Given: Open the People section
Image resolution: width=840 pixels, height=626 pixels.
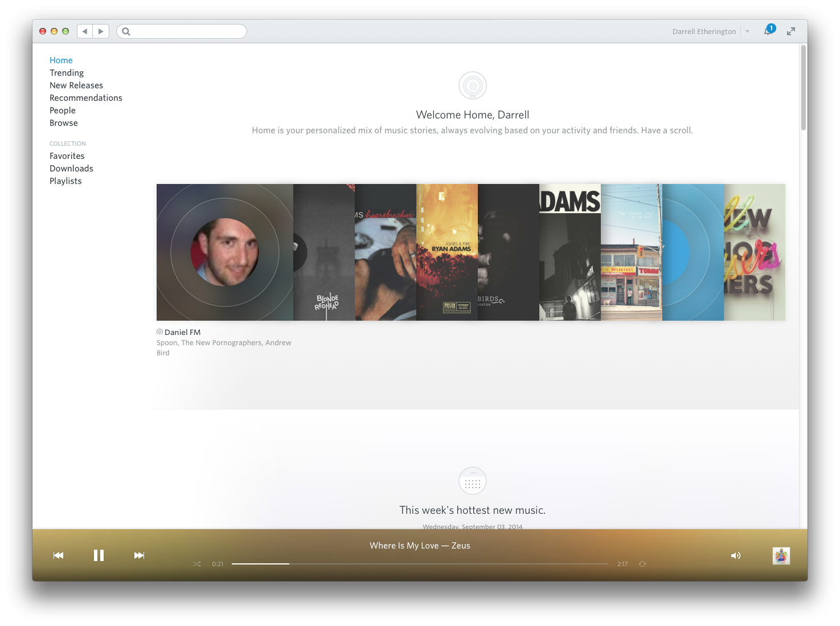Looking at the screenshot, I should pos(63,111).
